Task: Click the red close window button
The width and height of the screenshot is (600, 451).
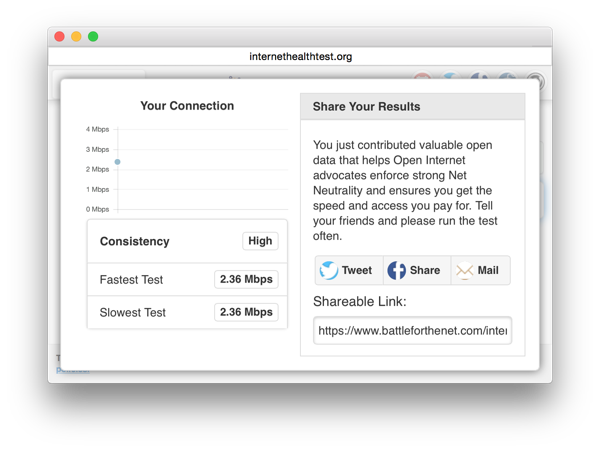Action: point(59,37)
